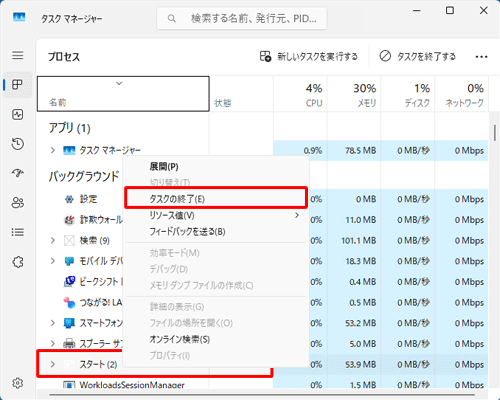Open the App history sidebar icon
Viewport: 500px width, 400px height.
[x=18, y=144]
